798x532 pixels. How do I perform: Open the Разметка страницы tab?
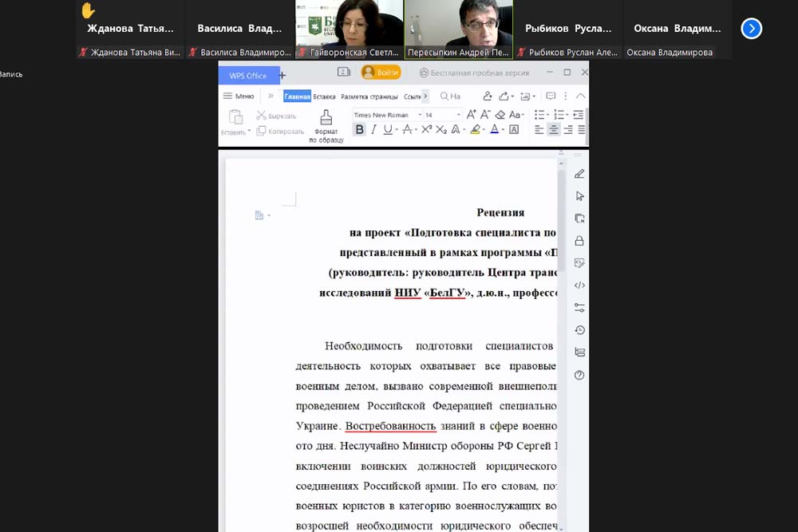pyautogui.click(x=369, y=97)
